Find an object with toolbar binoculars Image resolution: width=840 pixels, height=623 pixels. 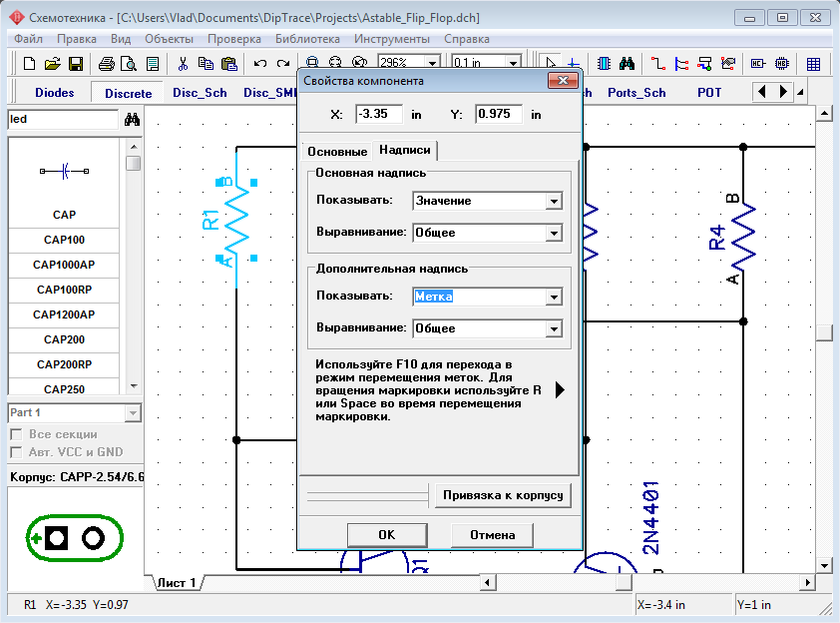pos(627,64)
